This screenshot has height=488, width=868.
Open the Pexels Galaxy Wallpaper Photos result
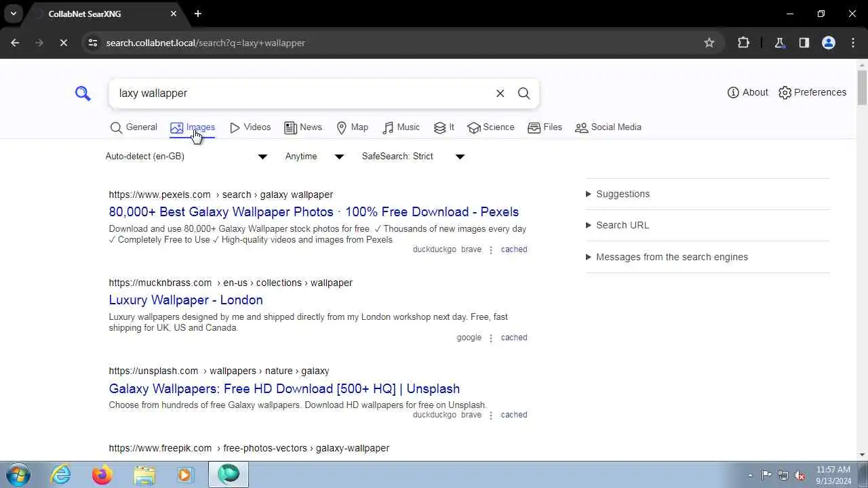pos(314,212)
